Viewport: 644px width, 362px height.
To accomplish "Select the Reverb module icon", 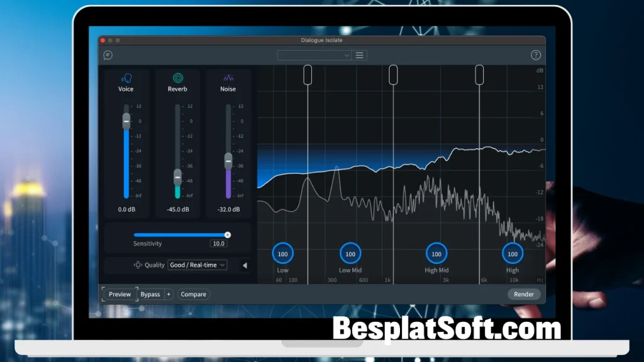I will [x=177, y=78].
